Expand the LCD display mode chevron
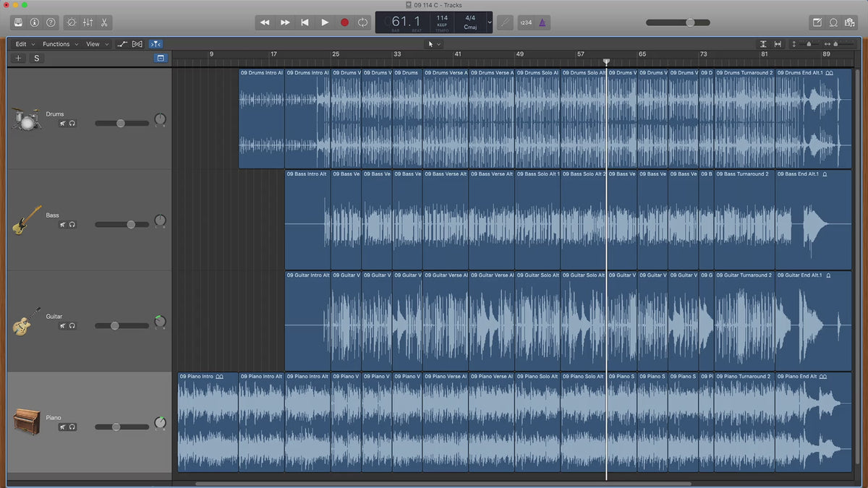This screenshot has width=868, height=488. [490, 22]
